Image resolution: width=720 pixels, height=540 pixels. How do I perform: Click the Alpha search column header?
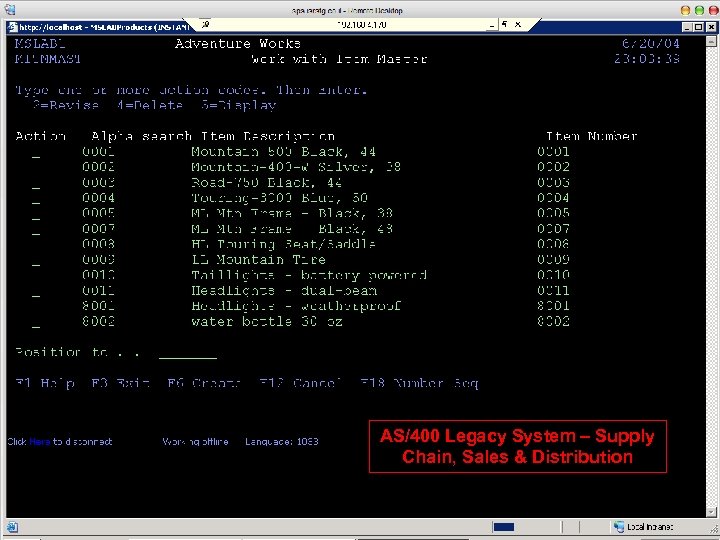pos(141,136)
